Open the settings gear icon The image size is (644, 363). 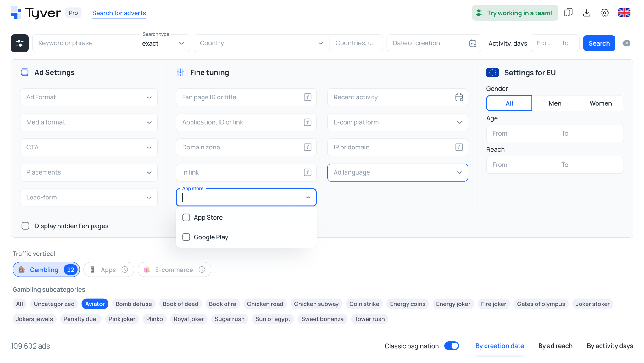tap(604, 13)
